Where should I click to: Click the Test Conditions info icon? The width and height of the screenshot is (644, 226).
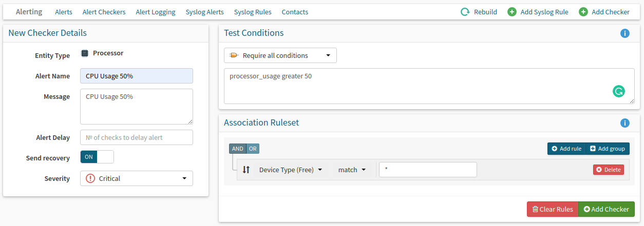coord(625,33)
